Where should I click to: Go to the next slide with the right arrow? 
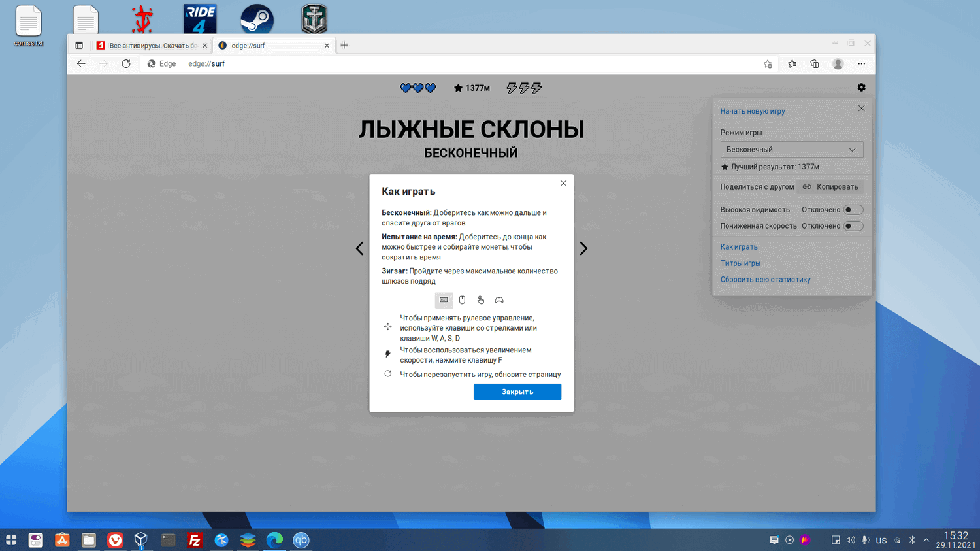point(583,248)
